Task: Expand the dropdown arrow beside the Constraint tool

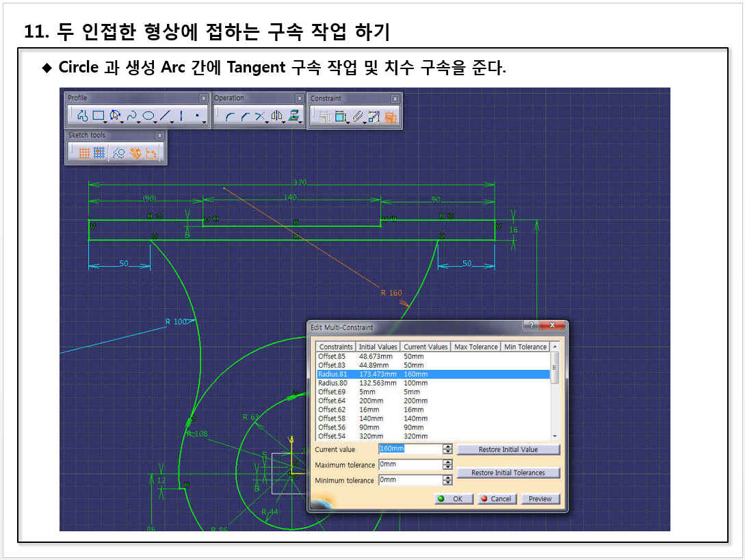Action: [348, 122]
